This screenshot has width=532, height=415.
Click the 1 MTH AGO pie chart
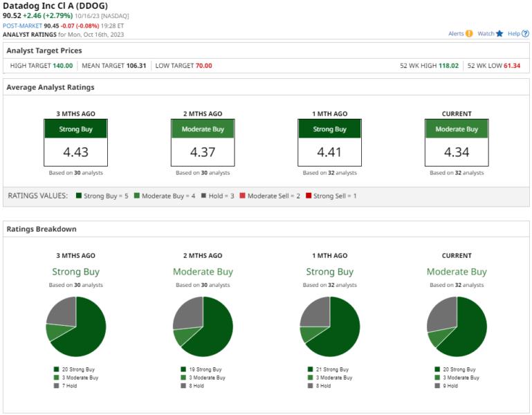pos(330,326)
